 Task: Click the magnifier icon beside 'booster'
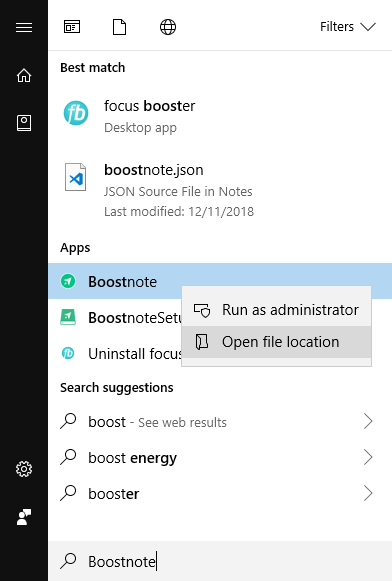68,493
